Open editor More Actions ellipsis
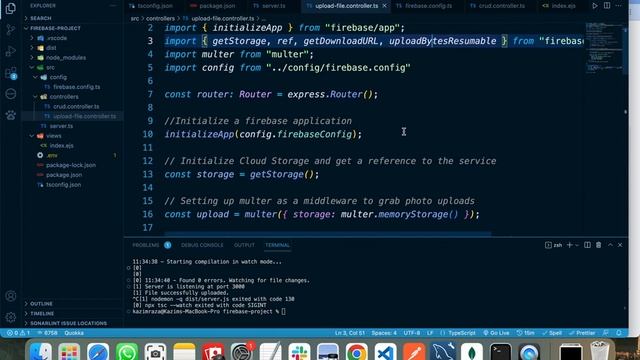640x360 pixels. pyautogui.click(x=619, y=6)
